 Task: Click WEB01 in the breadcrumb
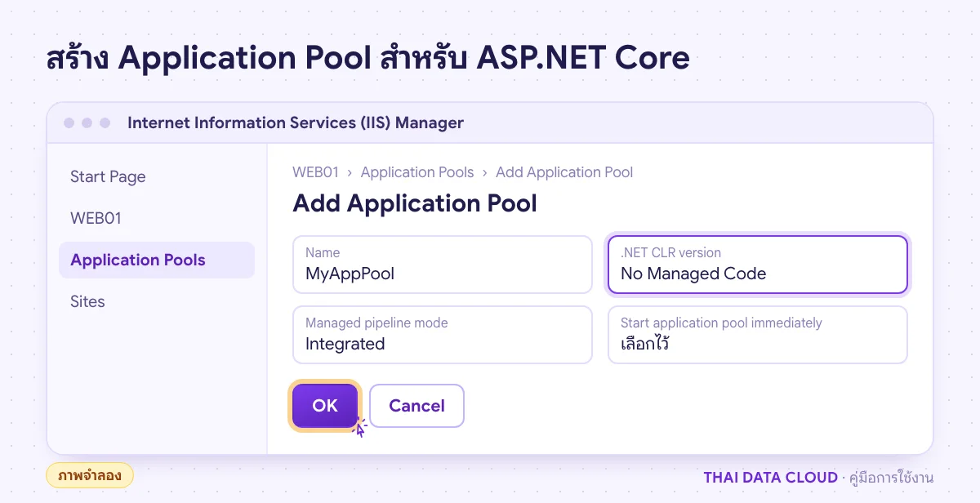pyautogui.click(x=315, y=172)
